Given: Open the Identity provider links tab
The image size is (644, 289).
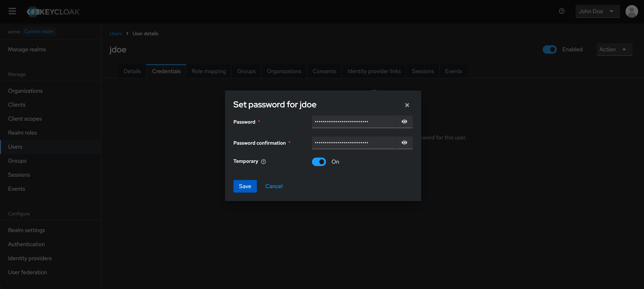Looking at the screenshot, I should click(x=374, y=71).
